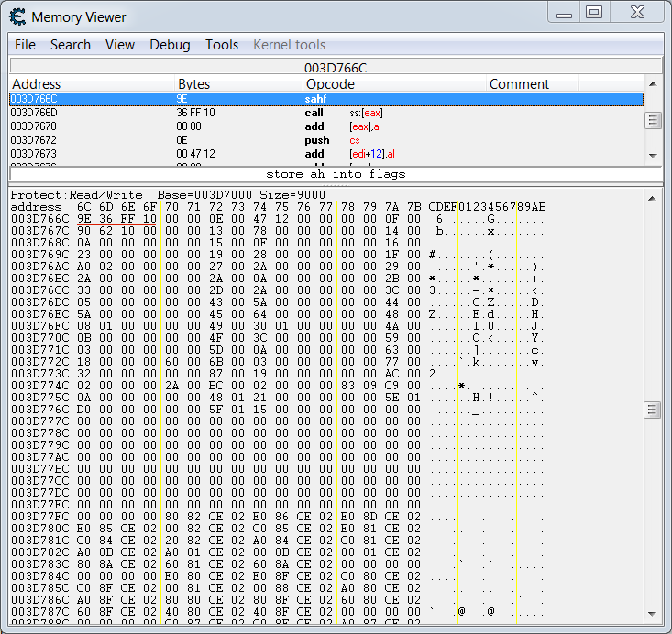The image size is (672, 634).
Task: Open the View menu
Action: click(x=120, y=45)
